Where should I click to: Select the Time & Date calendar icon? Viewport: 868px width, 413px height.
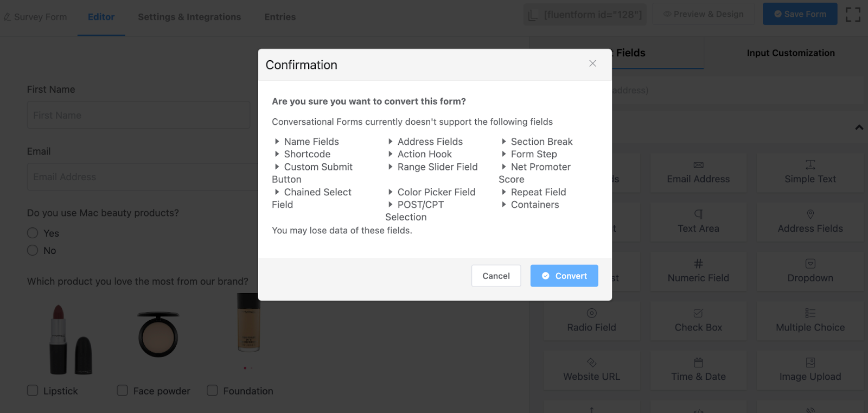tap(698, 363)
